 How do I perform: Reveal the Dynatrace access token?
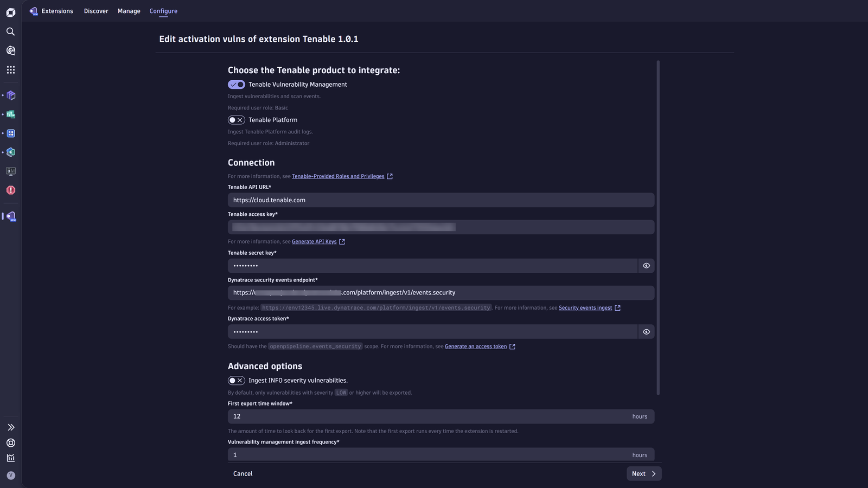click(646, 332)
